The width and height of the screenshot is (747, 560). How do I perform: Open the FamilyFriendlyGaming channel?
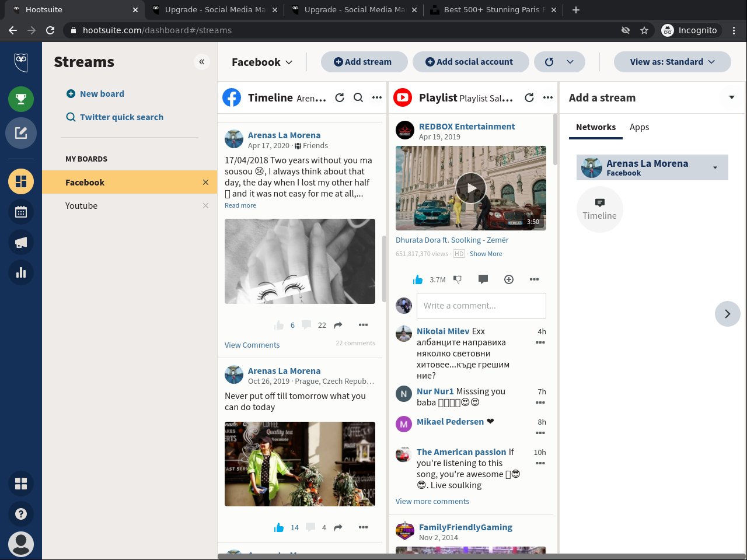tap(466, 527)
